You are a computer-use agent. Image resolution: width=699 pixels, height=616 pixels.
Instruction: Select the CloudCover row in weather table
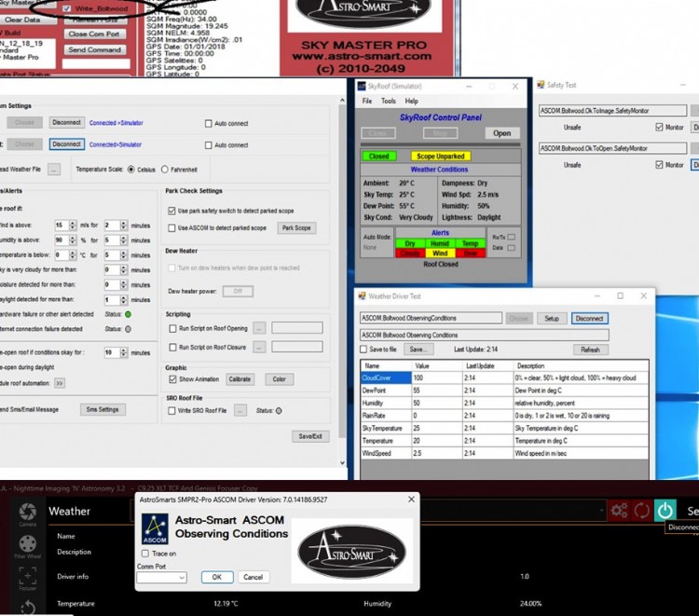click(504, 377)
